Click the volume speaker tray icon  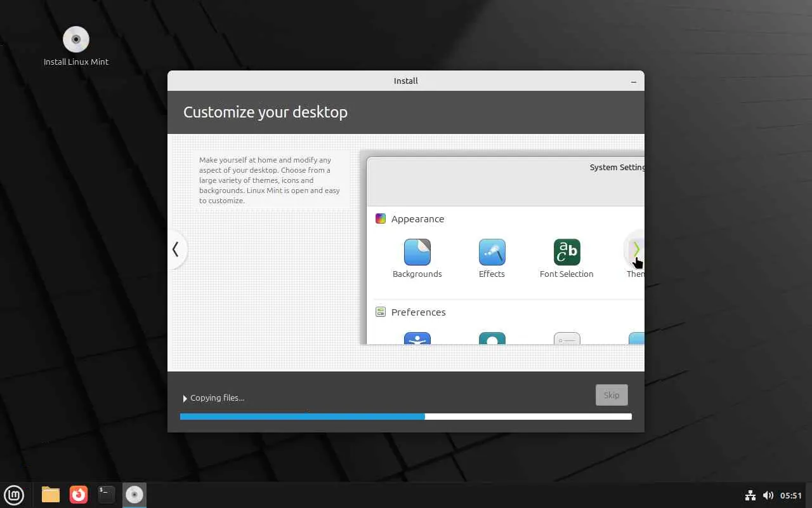coord(768,495)
